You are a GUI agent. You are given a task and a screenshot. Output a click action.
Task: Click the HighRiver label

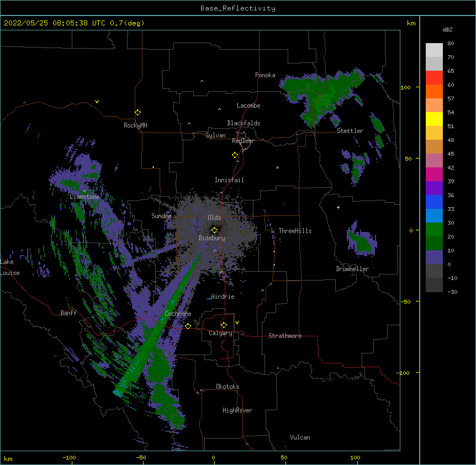point(237,410)
